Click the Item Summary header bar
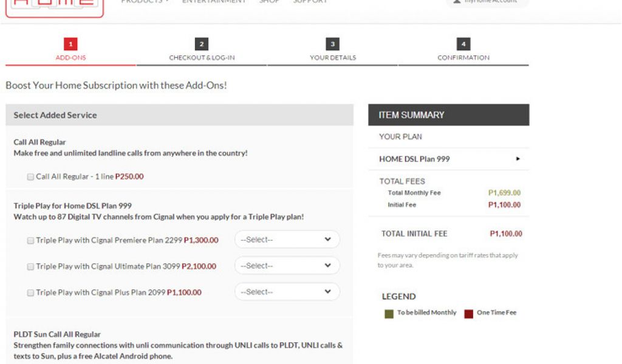Image resolution: width=622 pixels, height=364 pixels. (x=448, y=115)
